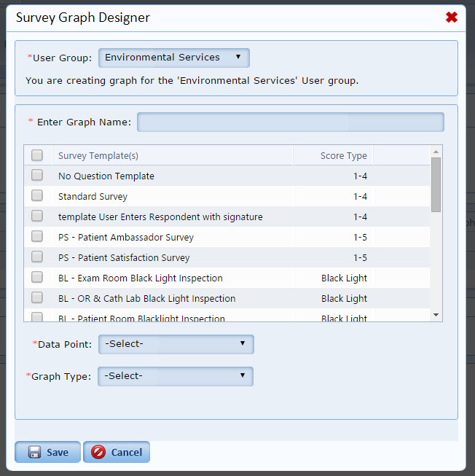Click the scroll down arrow in list
Viewport: 475px width, 476px height.
pos(436,314)
